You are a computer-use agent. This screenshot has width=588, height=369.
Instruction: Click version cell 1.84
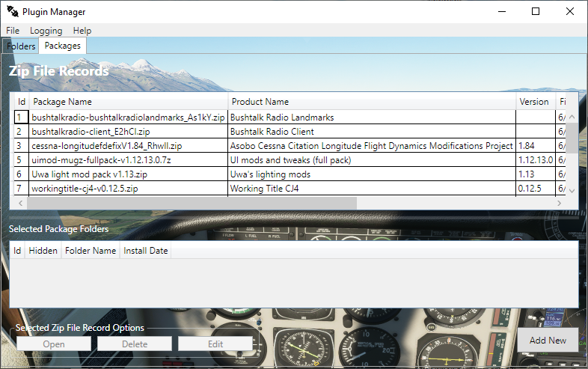point(536,146)
